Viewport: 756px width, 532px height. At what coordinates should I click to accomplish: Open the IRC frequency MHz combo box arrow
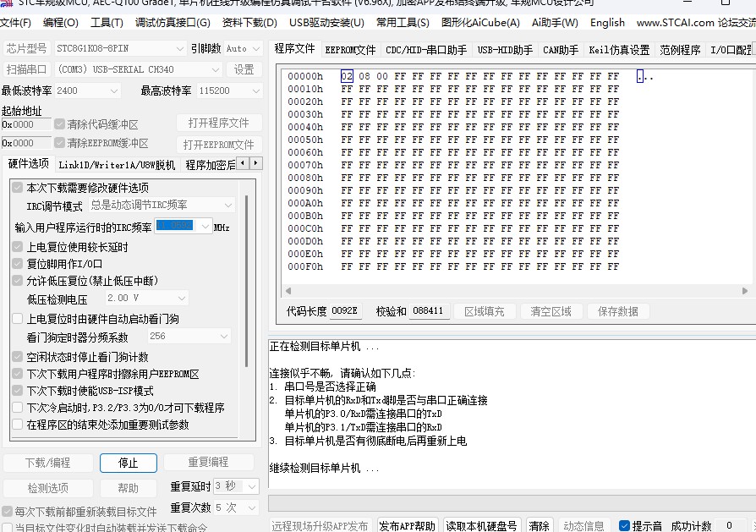(x=205, y=226)
